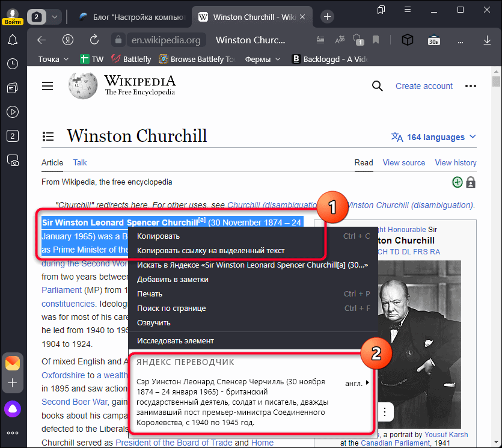The image size is (502, 448).
Task: Follow President of the Board of Trade link
Action: point(174,443)
